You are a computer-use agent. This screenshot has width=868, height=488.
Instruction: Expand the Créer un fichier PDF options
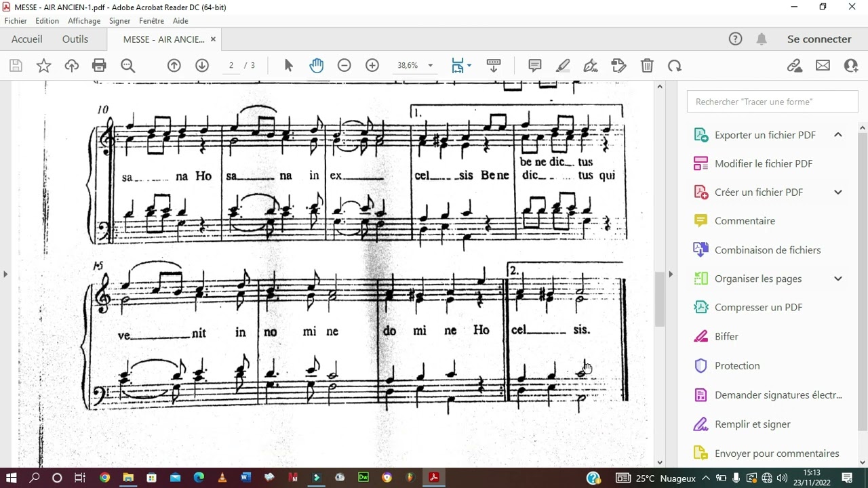point(838,192)
